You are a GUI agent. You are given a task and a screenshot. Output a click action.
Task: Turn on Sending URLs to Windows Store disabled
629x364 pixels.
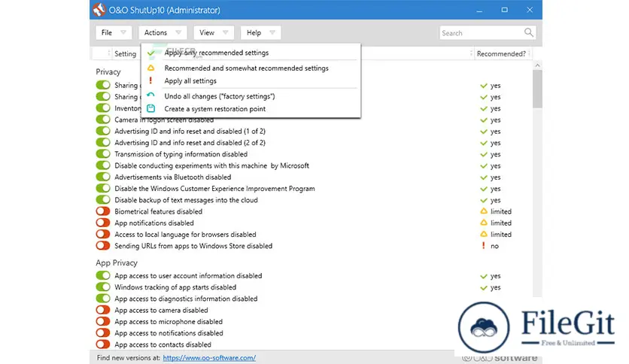point(103,245)
